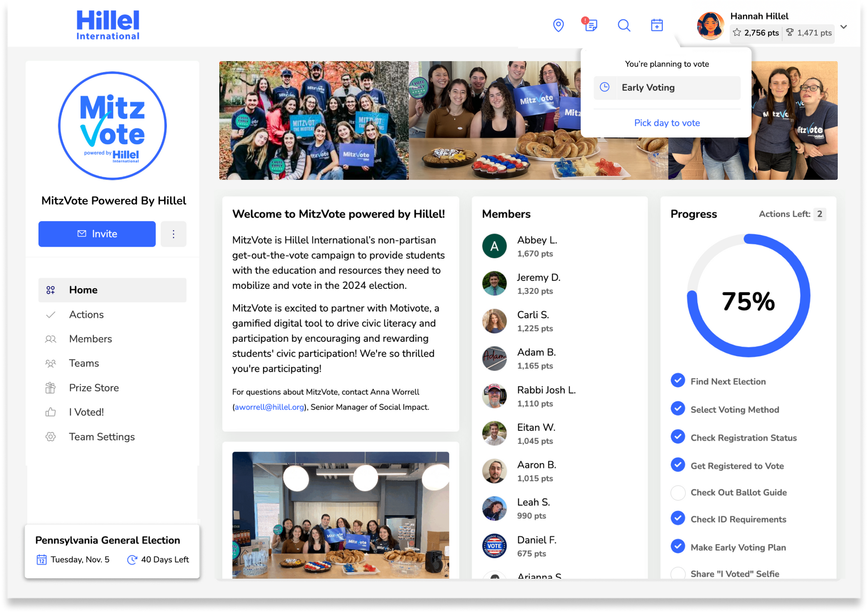Click the Hillel International logo
868x613 pixels.
coord(108,25)
